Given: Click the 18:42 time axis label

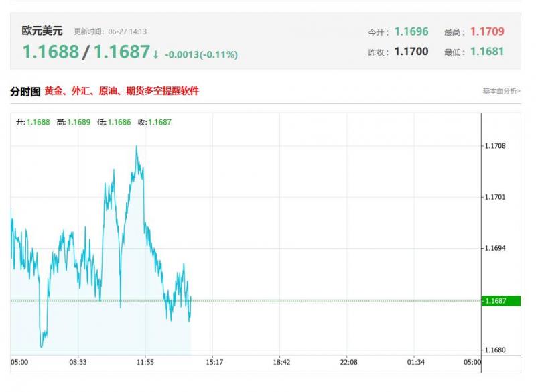Looking at the screenshot, I should [x=281, y=362].
